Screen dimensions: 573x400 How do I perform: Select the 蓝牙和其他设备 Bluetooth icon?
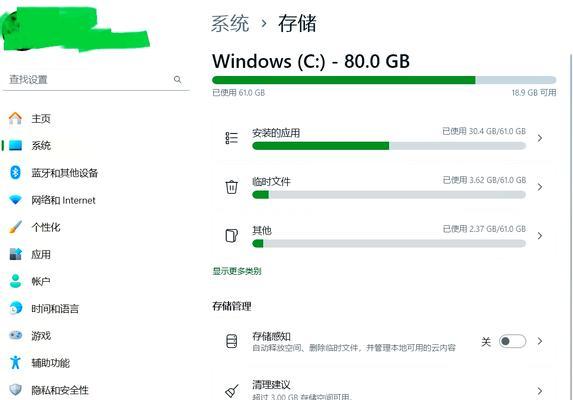(15, 172)
